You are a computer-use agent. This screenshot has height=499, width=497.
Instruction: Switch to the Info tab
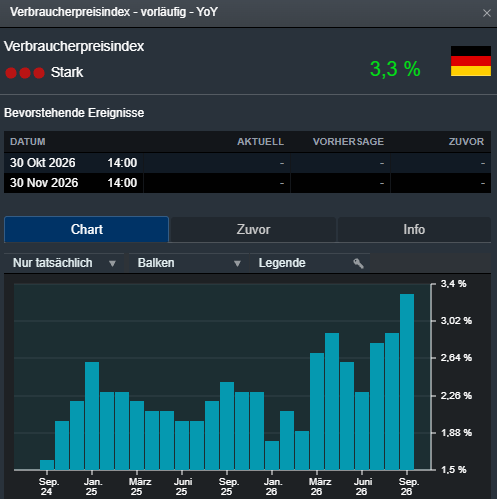tap(414, 230)
